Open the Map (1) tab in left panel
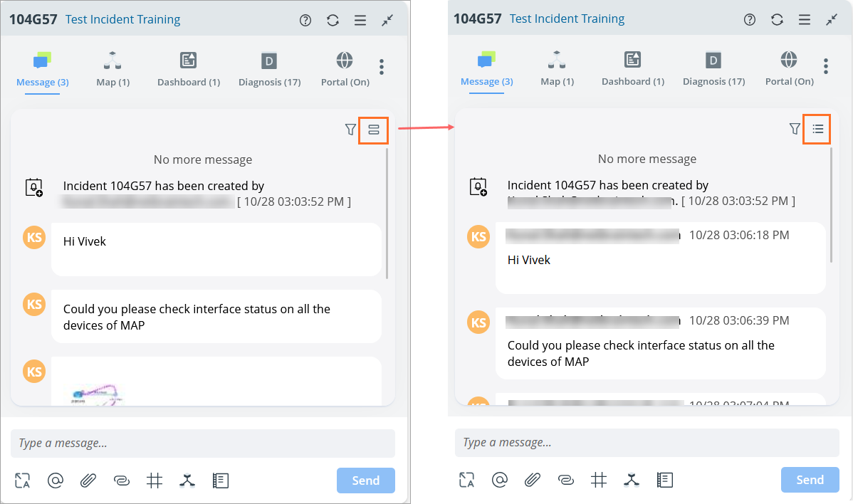Screen dimensions: 853x504 click(x=112, y=69)
